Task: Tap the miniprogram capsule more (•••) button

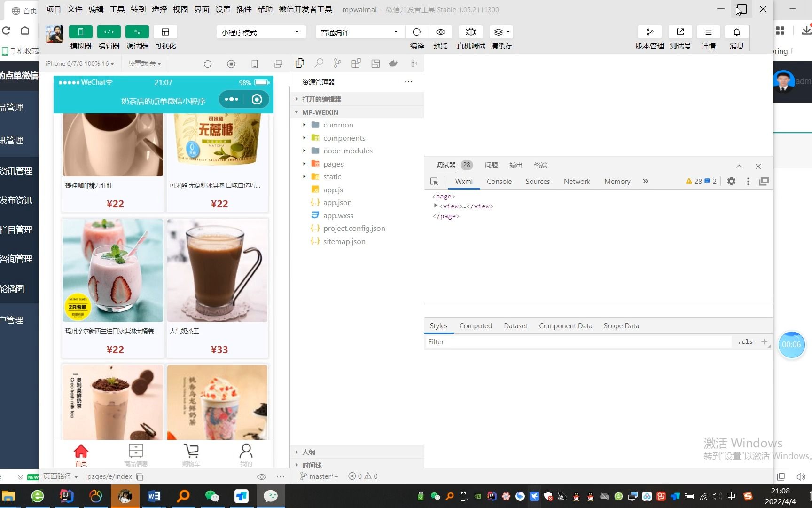Action: click(232, 99)
